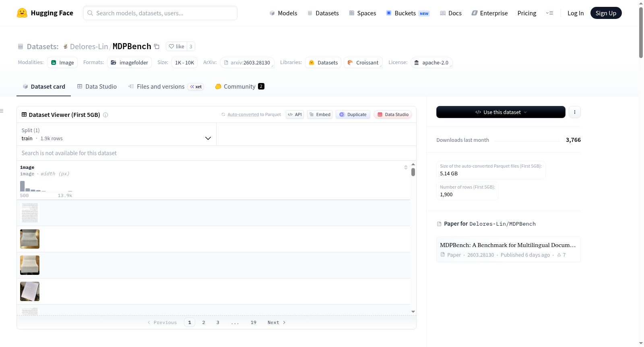Viewport: 644px width, 347px height.
Task: Click the API button in the viewer
Action: click(x=295, y=114)
